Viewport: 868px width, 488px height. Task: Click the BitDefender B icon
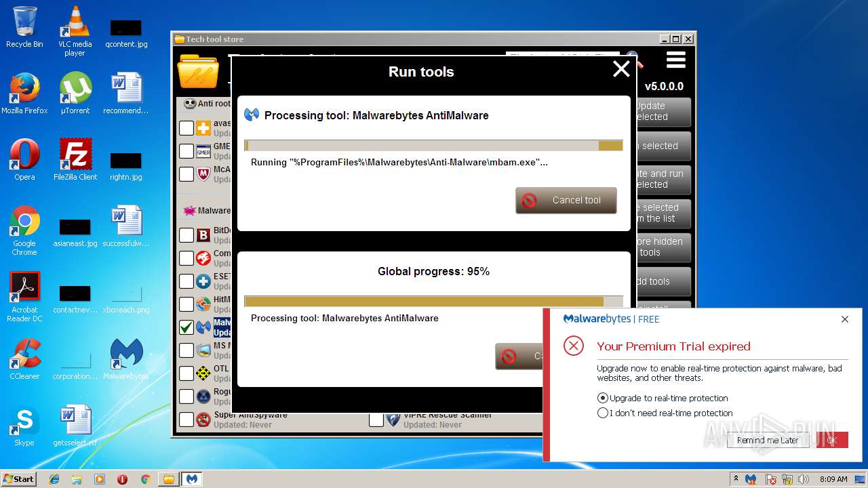point(203,235)
